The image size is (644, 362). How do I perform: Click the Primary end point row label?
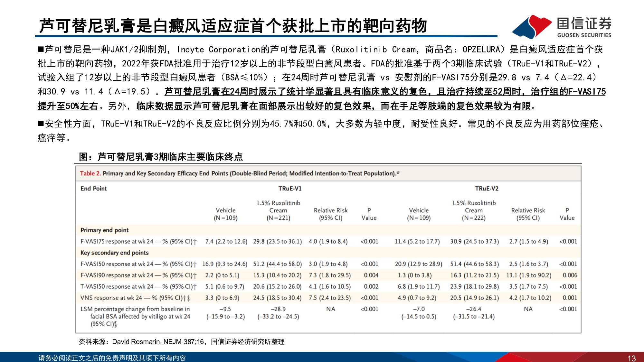pyautogui.click(x=104, y=230)
